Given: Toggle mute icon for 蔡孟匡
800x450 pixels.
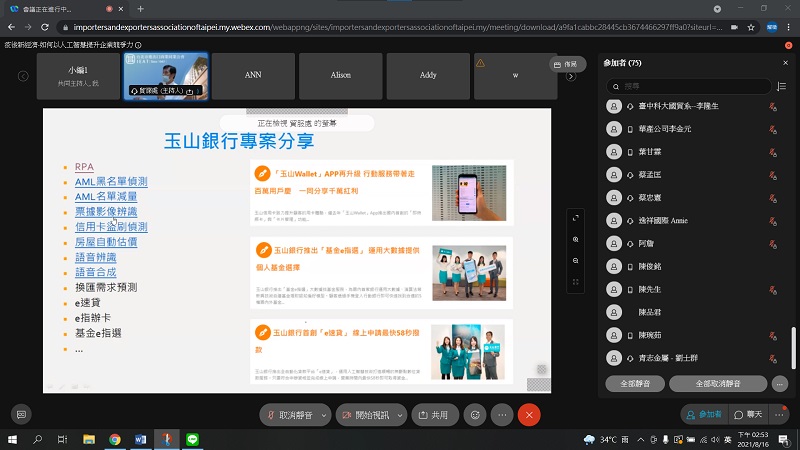Looking at the screenshot, I should coord(773,175).
